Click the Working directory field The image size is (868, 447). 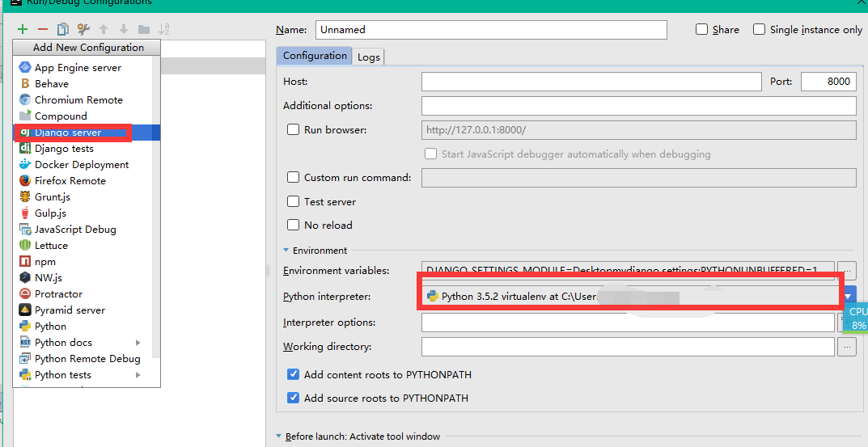pos(628,347)
